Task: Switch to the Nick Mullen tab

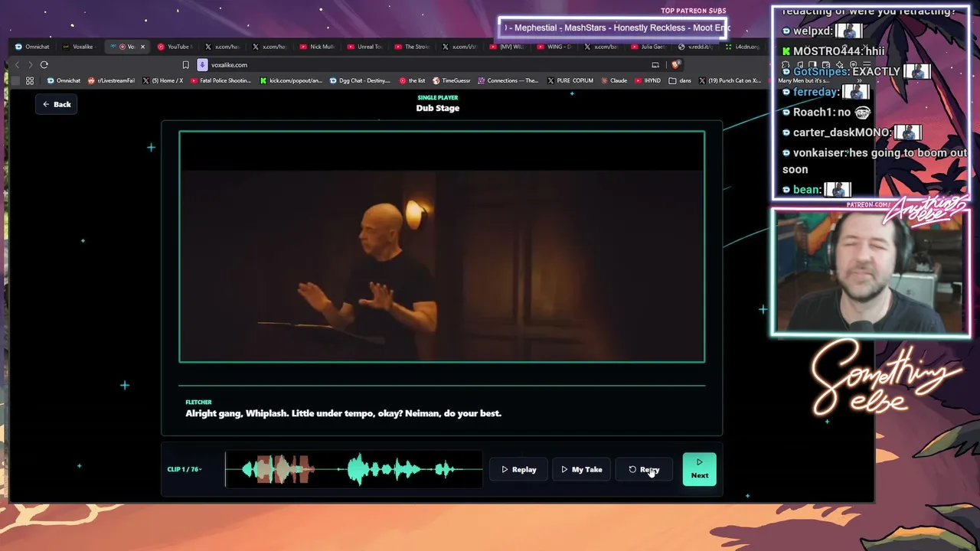Action: [318, 47]
